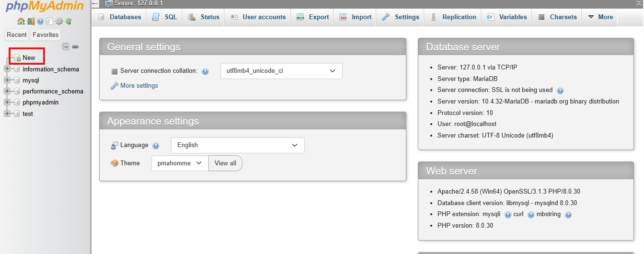Viewport: 644px width, 254px height.
Task: Collapse all tree items minus icon
Action: [x=66, y=46]
